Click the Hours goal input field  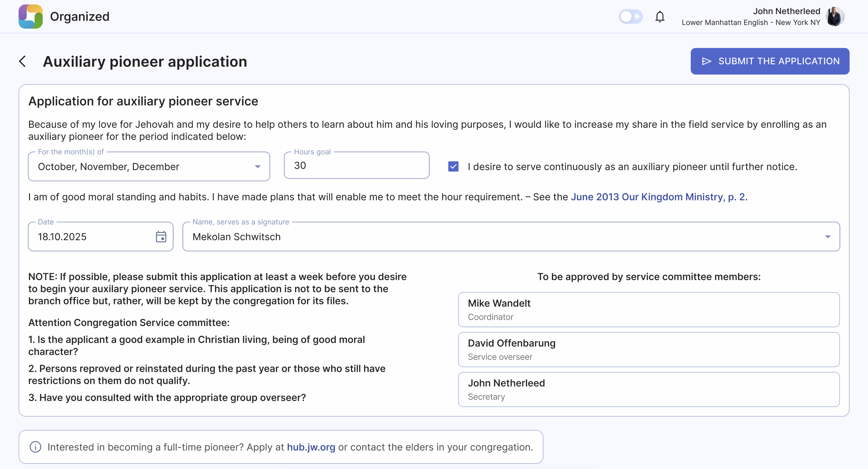pos(356,165)
